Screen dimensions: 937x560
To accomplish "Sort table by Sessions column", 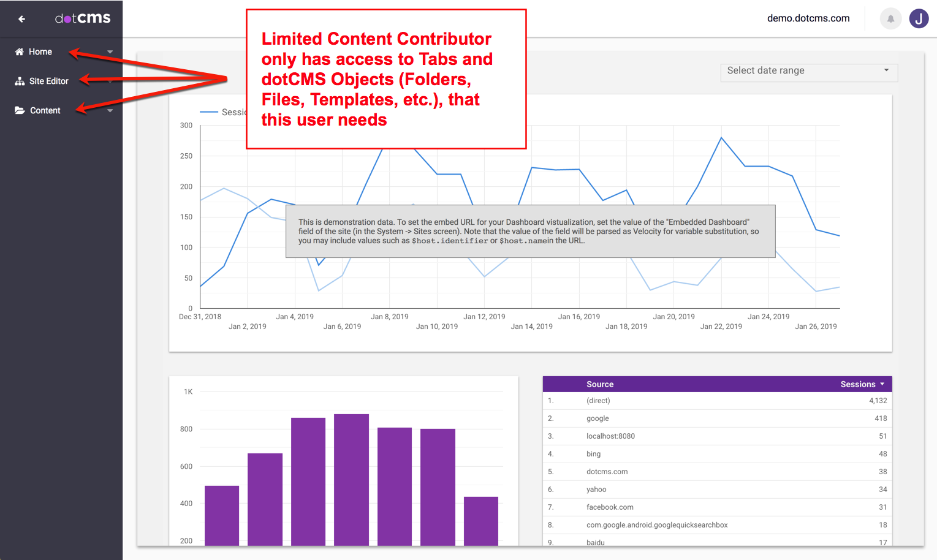I will click(x=861, y=384).
